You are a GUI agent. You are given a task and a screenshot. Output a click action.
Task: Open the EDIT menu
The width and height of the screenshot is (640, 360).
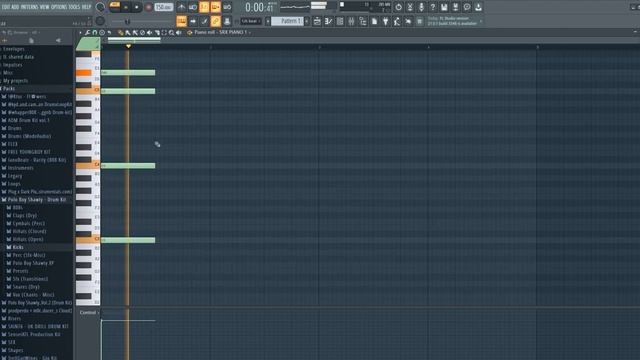pos(5,7)
